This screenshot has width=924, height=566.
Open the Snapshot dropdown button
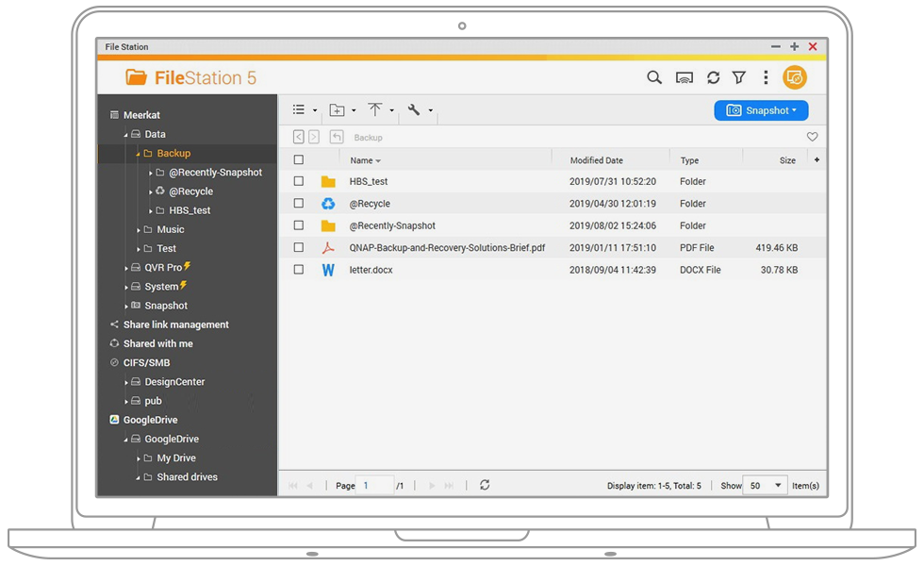pyautogui.click(x=761, y=110)
